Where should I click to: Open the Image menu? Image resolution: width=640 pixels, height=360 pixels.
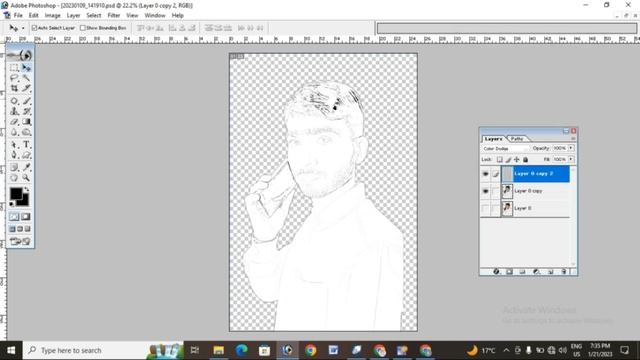click(x=53, y=16)
